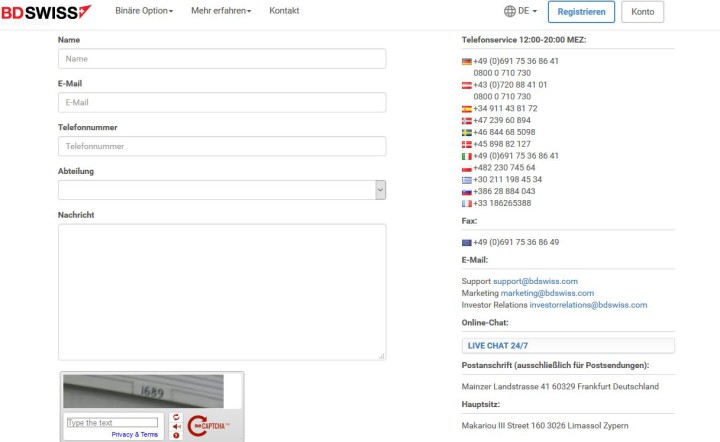The image size is (720, 442).
Task: Click the EU flag by fax number
Action: pos(467,243)
